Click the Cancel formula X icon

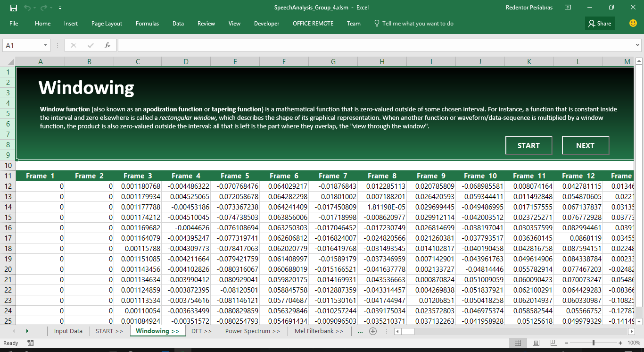pos(74,45)
